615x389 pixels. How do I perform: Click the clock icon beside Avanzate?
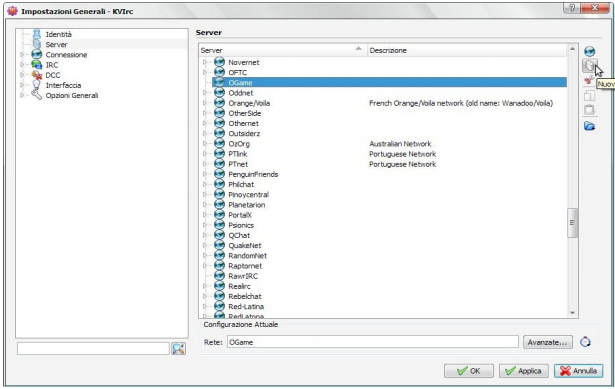pos(585,342)
